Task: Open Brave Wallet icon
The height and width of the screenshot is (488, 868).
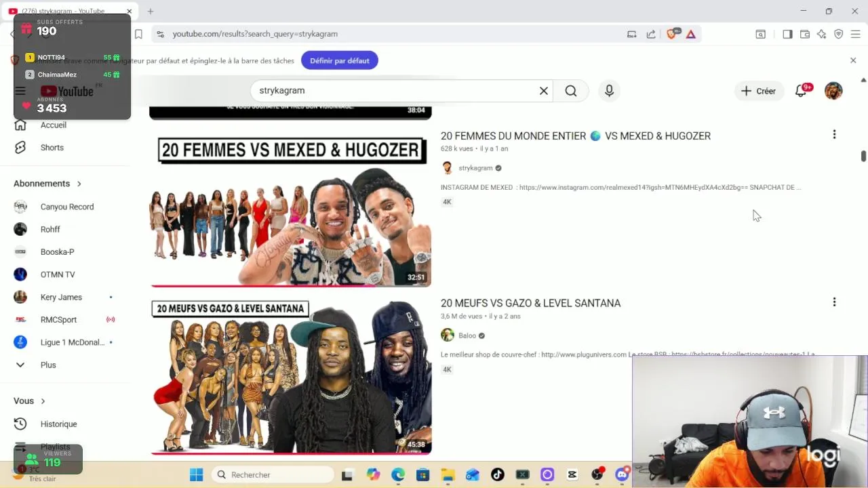Action: (805, 34)
